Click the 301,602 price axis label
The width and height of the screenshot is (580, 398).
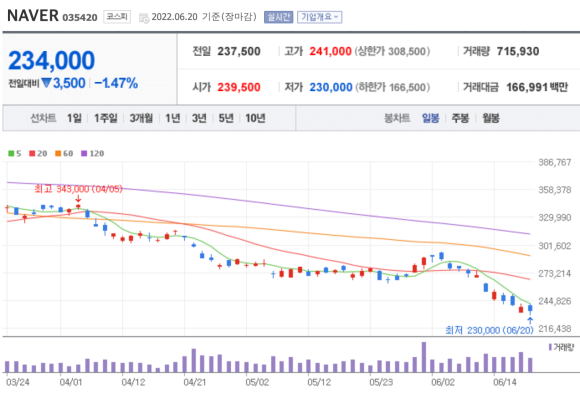pyautogui.click(x=554, y=246)
